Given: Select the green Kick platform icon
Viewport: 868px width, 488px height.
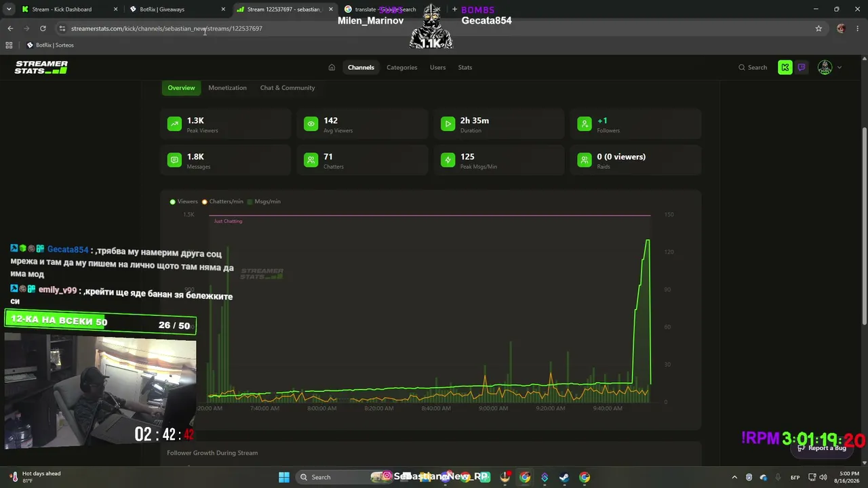Looking at the screenshot, I should tap(785, 67).
